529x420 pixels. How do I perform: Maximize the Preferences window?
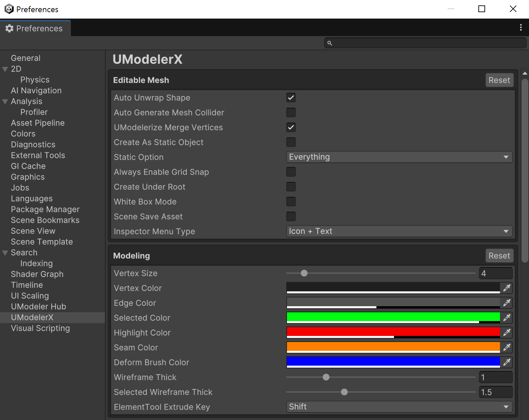(482, 9)
